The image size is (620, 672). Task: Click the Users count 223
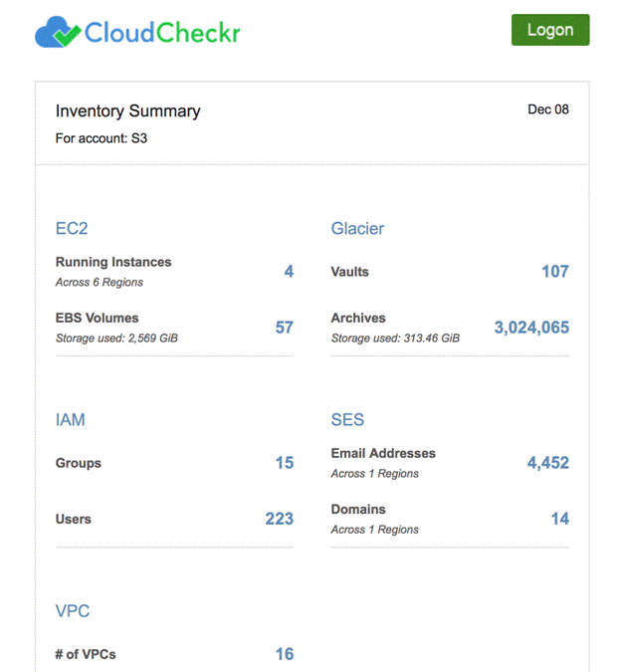[280, 519]
